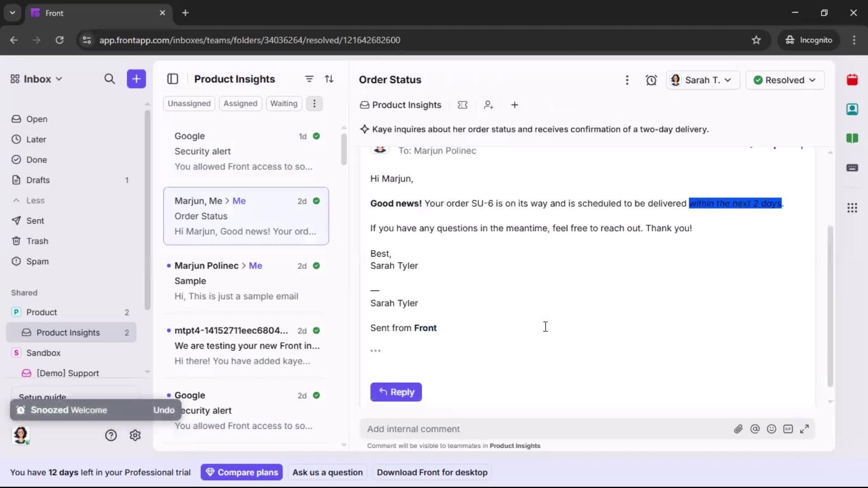Open the ticket details icon next to Product Insights
Screen dimensions: 868x488
[462, 104]
